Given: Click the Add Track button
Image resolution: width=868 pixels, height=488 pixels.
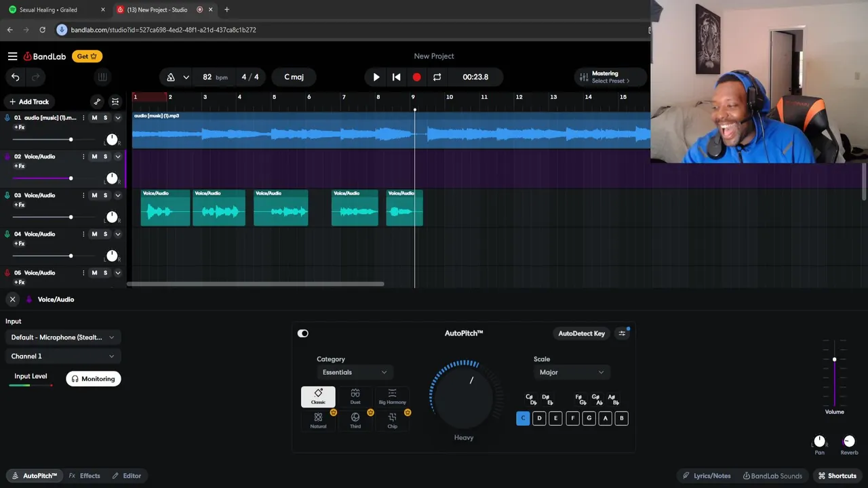Looking at the screenshot, I should [x=29, y=102].
